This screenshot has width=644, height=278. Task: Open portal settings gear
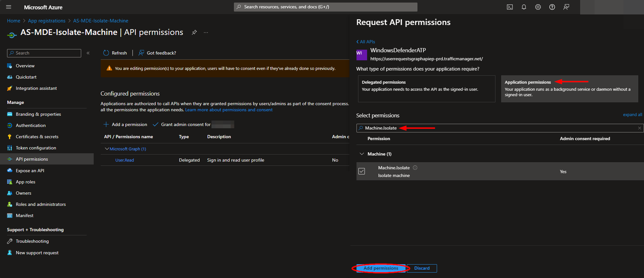coord(538,7)
